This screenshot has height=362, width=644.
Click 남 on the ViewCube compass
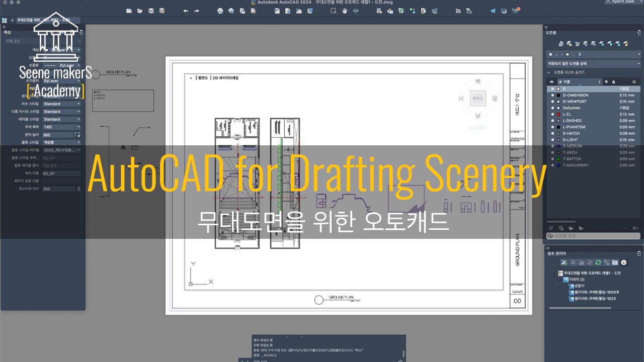478,117
